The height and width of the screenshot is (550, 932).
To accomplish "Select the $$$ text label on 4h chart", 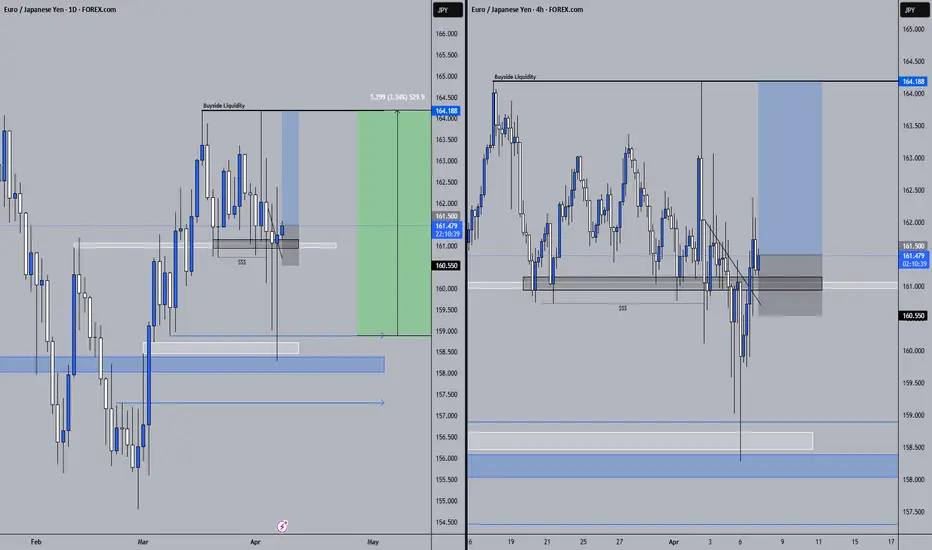I will (x=623, y=308).
